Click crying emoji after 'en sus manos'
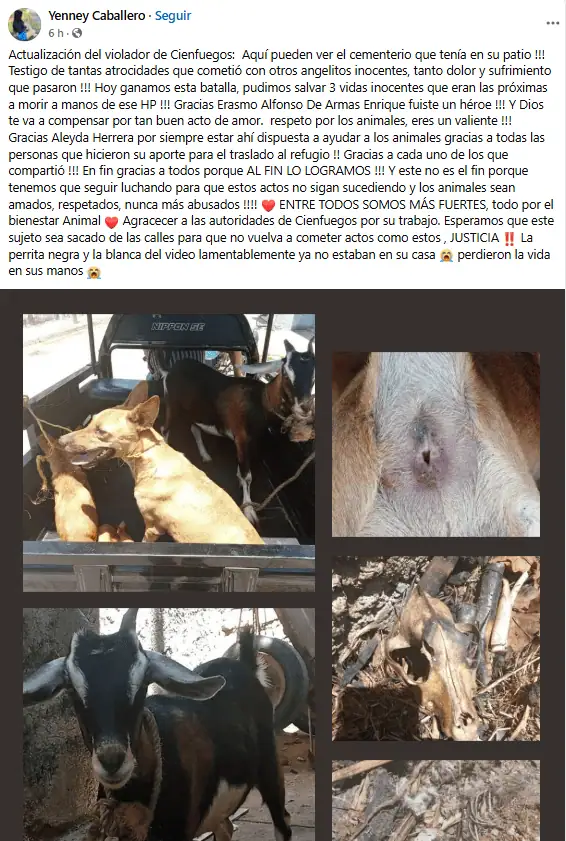The height and width of the screenshot is (841, 566). pyautogui.click(x=94, y=272)
